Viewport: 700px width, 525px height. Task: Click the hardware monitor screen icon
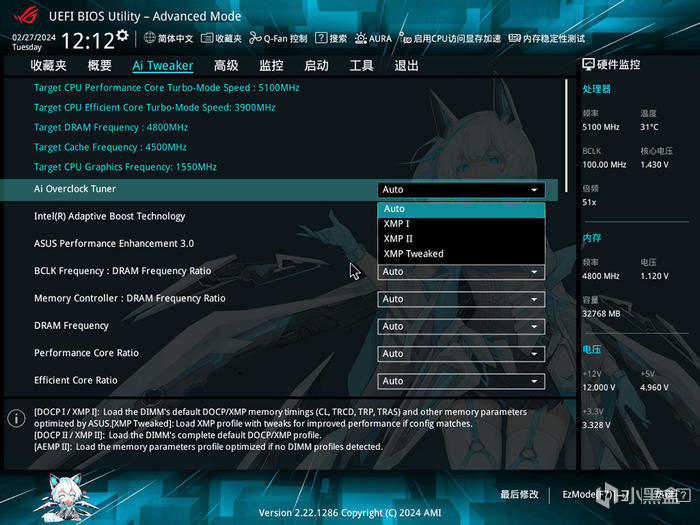click(588, 65)
